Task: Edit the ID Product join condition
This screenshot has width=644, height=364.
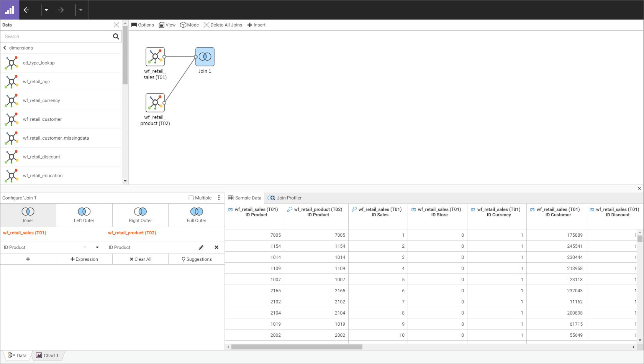Action: (201, 247)
